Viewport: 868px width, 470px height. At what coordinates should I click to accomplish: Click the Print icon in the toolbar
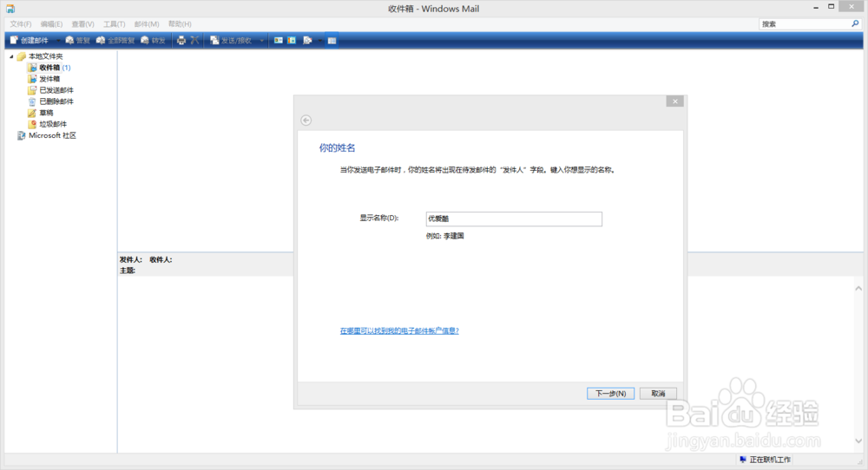coord(181,41)
